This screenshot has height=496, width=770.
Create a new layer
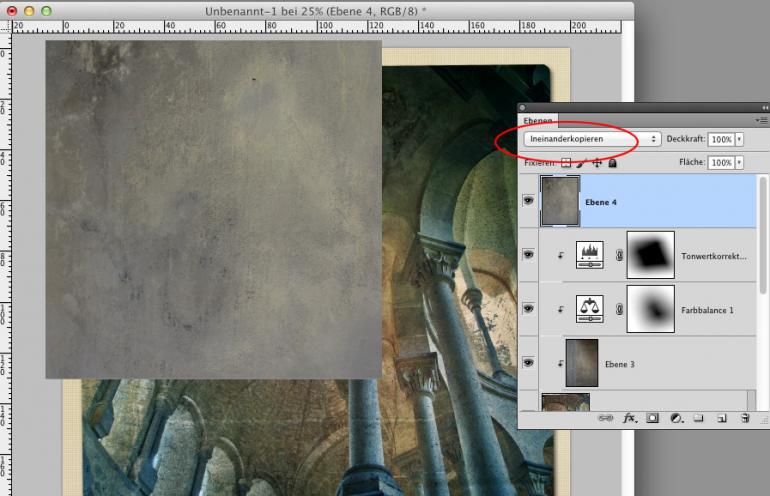click(x=721, y=418)
